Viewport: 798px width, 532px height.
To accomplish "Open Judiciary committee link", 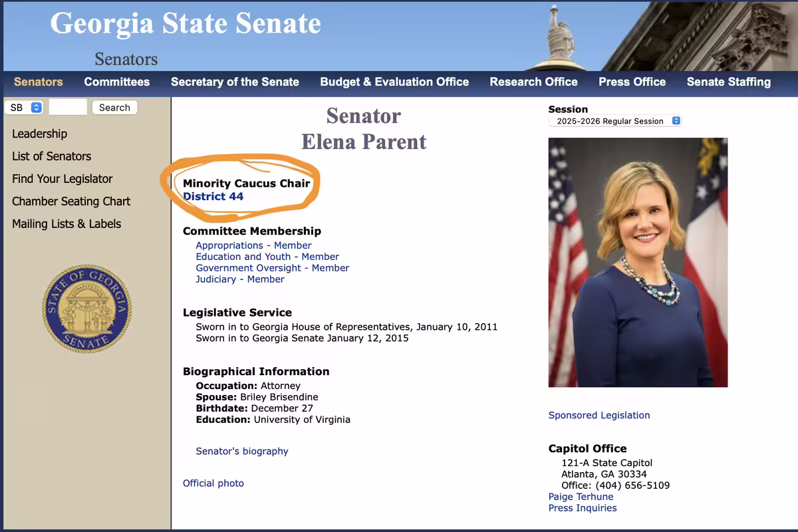I will coord(240,279).
